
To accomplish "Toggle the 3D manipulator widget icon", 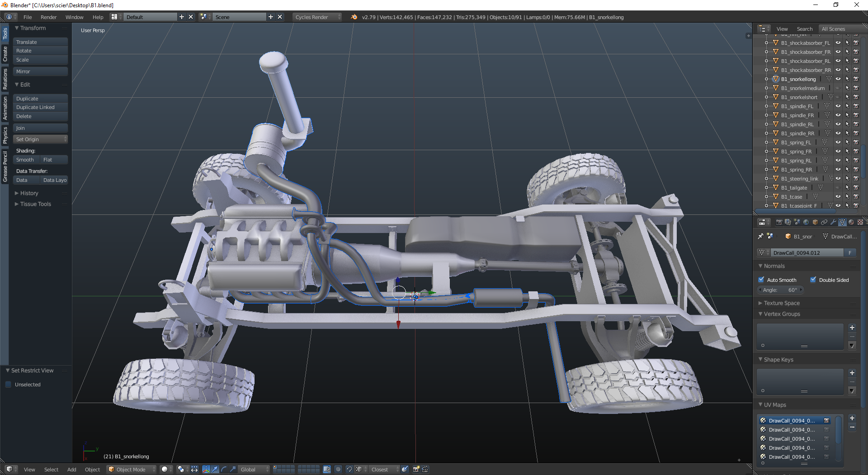I will [206, 469].
